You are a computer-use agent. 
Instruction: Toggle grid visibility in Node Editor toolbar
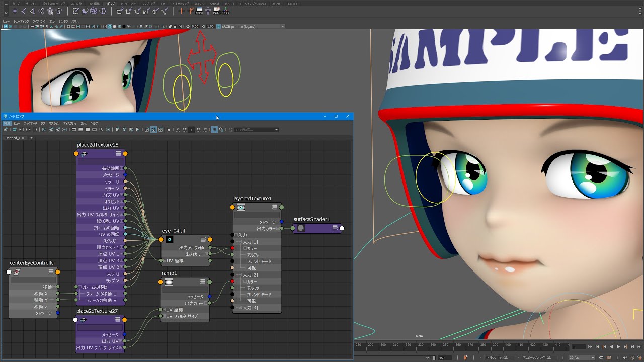214,130
